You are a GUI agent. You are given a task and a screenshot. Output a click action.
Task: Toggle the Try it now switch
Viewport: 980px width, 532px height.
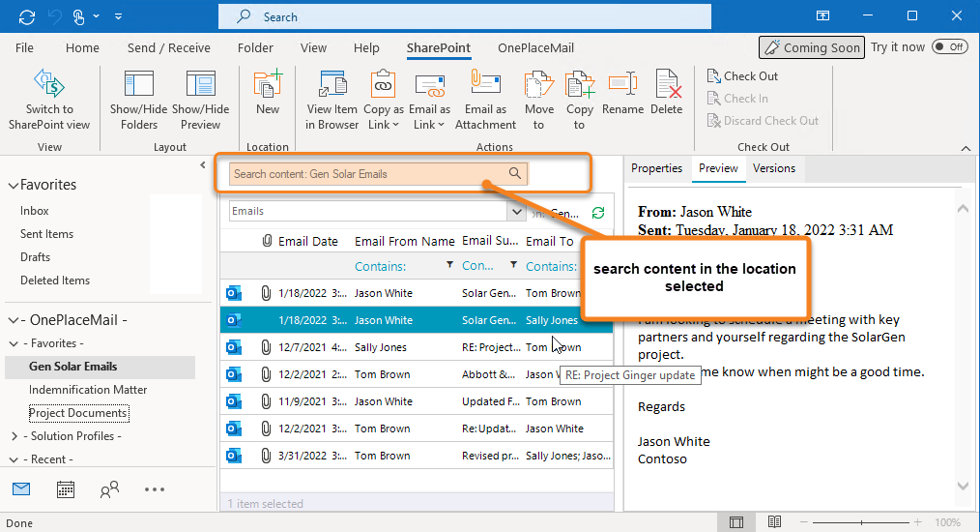tap(949, 47)
